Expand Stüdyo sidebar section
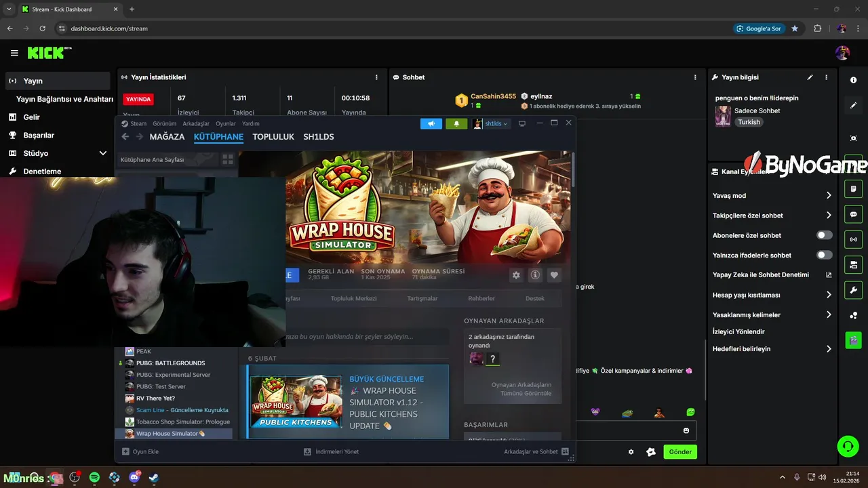The width and height of the screenshot is (868, 488). [103, 153]
